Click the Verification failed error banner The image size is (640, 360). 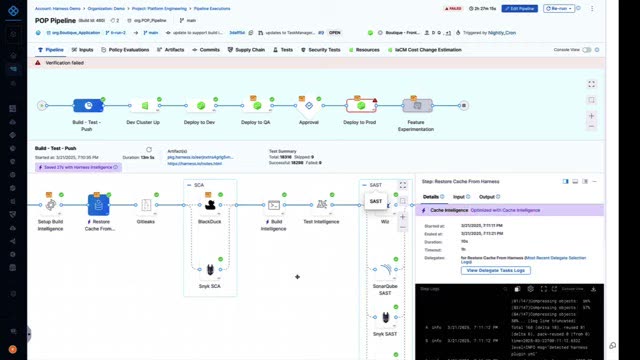[316, 63]
